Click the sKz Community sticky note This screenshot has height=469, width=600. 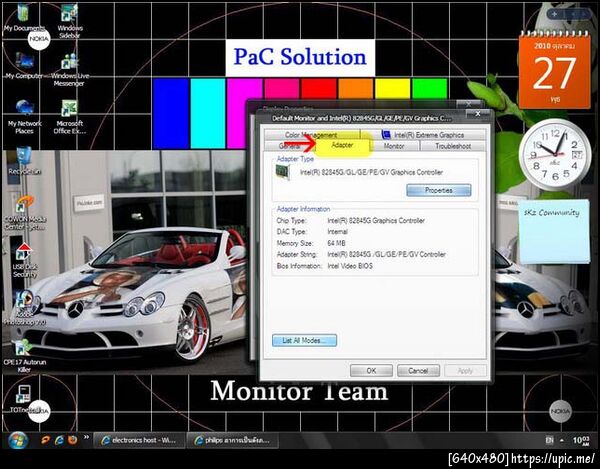(554, 231)
